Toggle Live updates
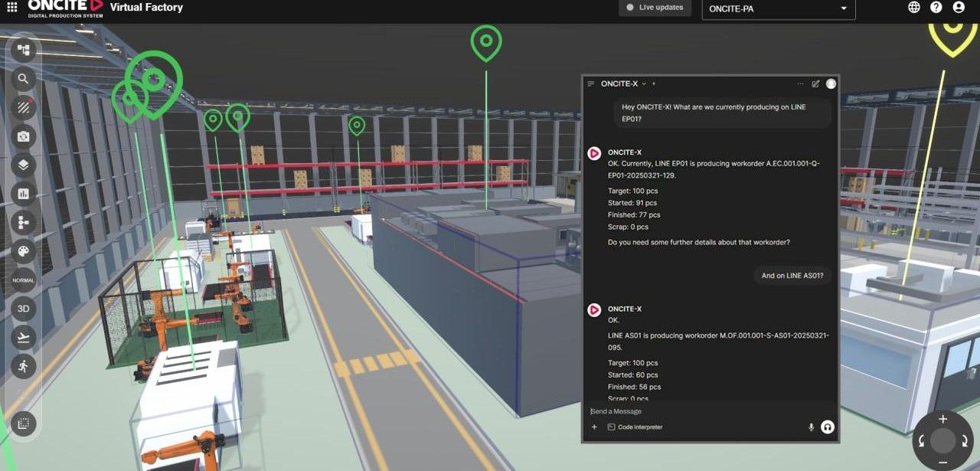 tap(655, 8)
